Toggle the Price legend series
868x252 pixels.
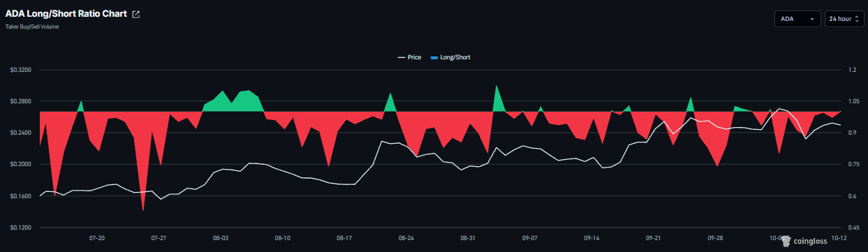(x=409, y=57)
